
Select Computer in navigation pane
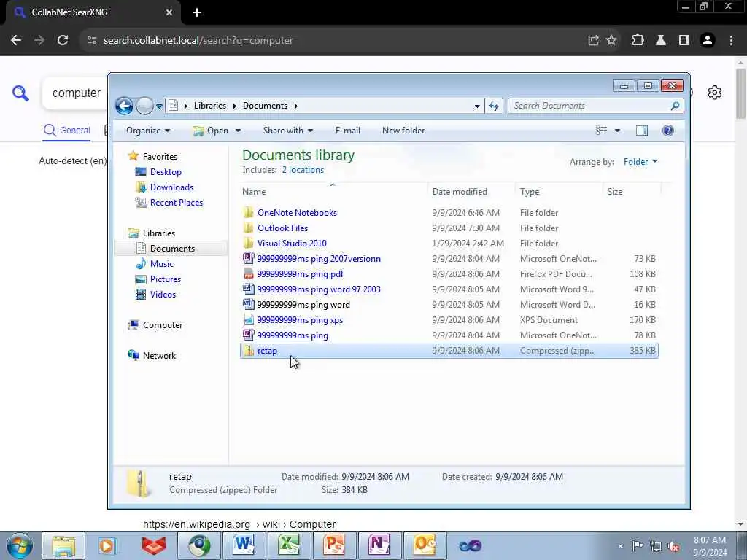[163, 324]
